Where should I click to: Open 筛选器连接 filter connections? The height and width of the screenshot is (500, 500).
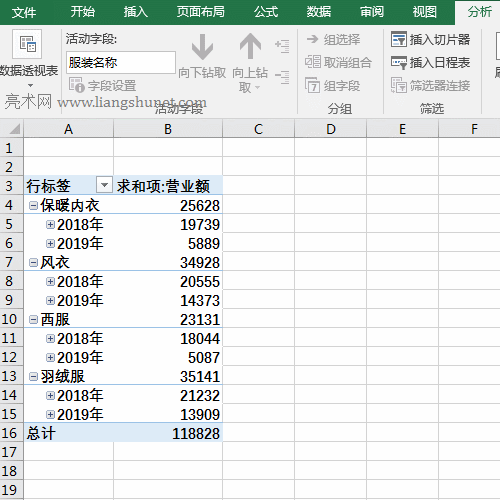(431, 86)
